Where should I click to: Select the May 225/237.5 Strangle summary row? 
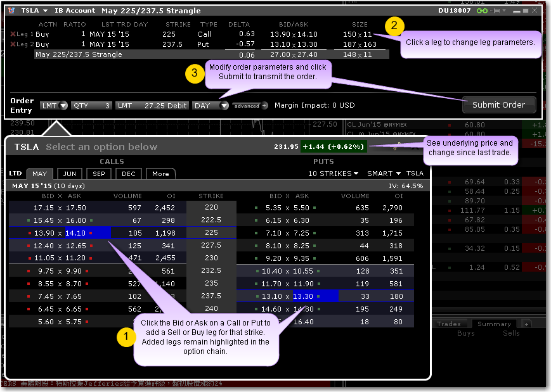[x=212, y=54]
